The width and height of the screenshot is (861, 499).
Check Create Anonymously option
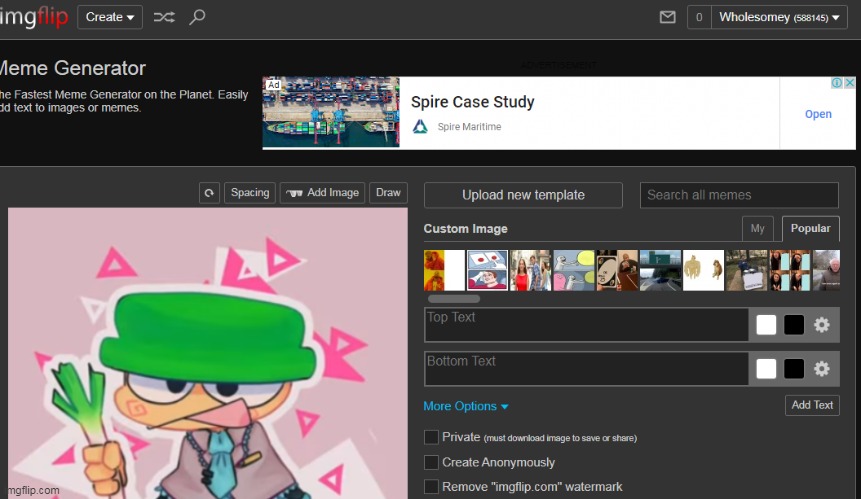(431, 462)
